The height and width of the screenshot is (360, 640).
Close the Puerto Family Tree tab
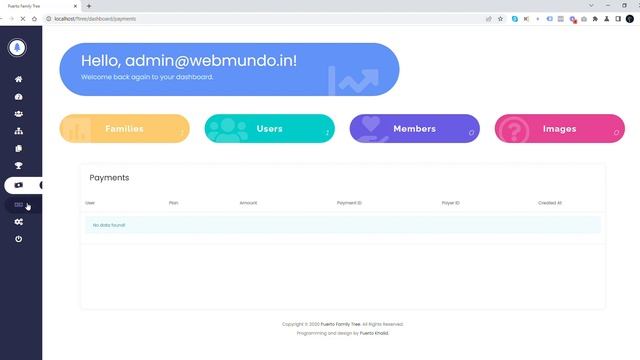pyautogui.click(x=75, y=6)
